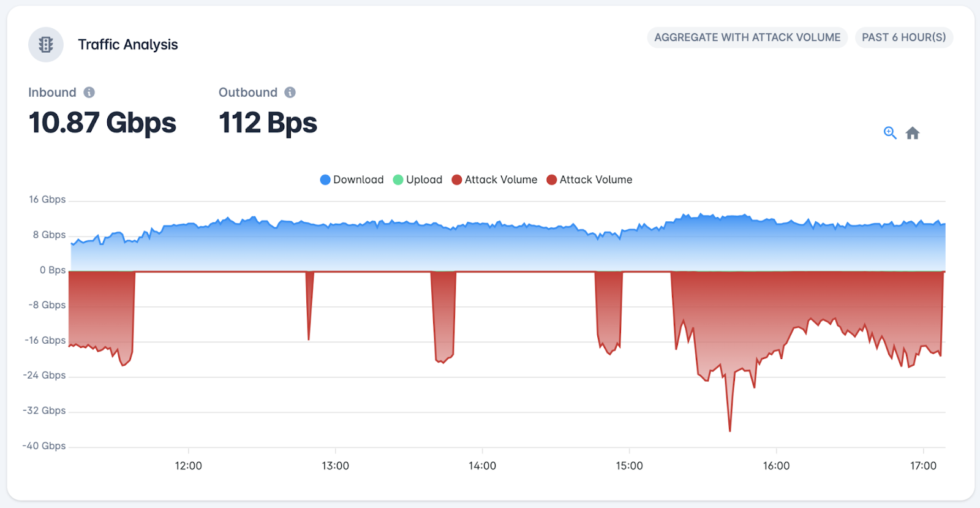Viewport: 980px width, 508px height.
Task: Click the zoom-in magnifier icon above chart
Action: pos(890,133)
